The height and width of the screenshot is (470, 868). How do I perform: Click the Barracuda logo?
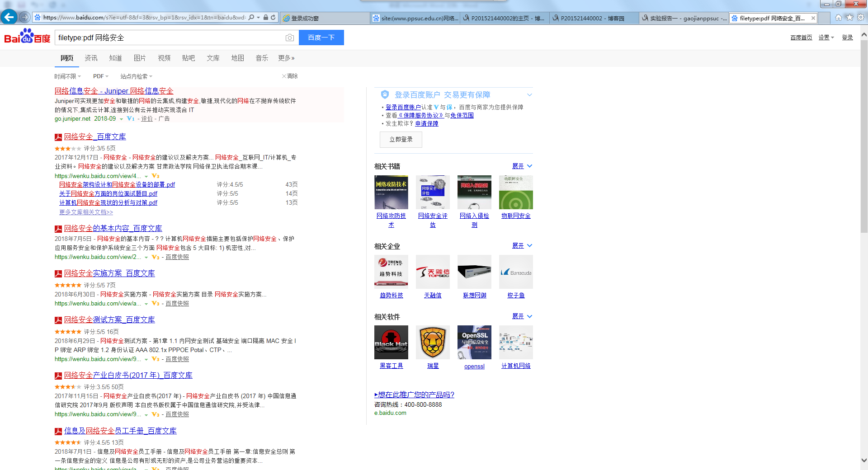(x=516, y=272)
